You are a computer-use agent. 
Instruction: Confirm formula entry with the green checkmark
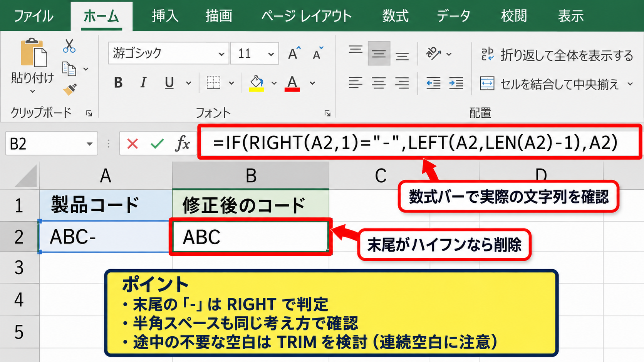pyautogui.click(x=157, y=144)
